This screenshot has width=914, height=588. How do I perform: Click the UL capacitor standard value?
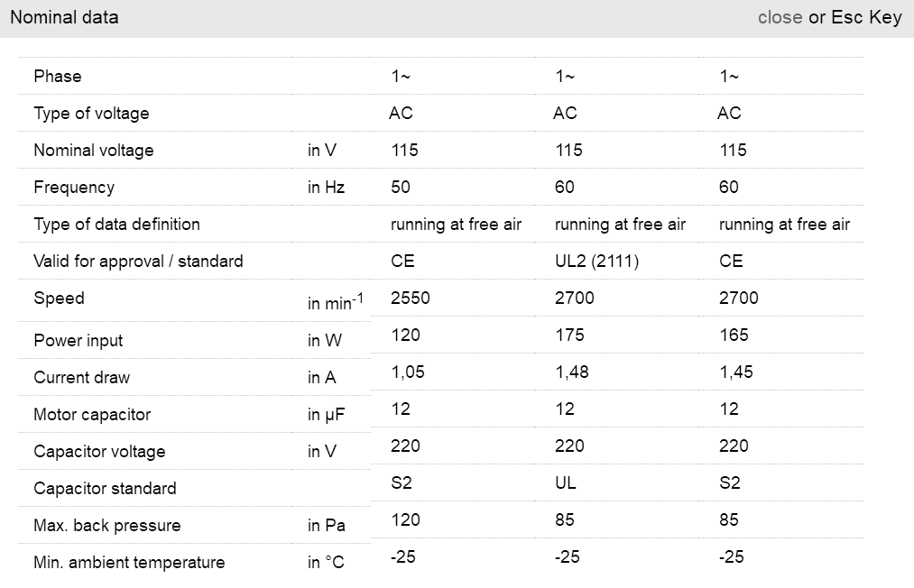[x=565, y=483]
